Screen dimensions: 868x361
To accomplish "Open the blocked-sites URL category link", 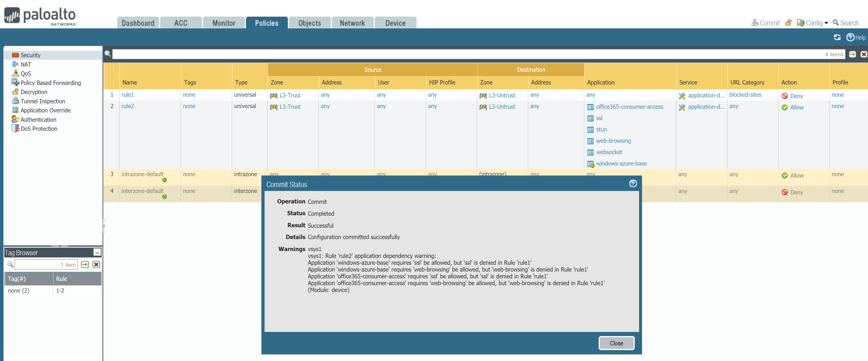I will tap(745, 95).
